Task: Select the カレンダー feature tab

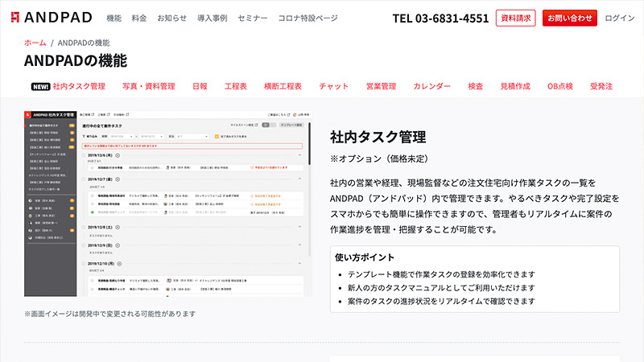Action: 431,86
